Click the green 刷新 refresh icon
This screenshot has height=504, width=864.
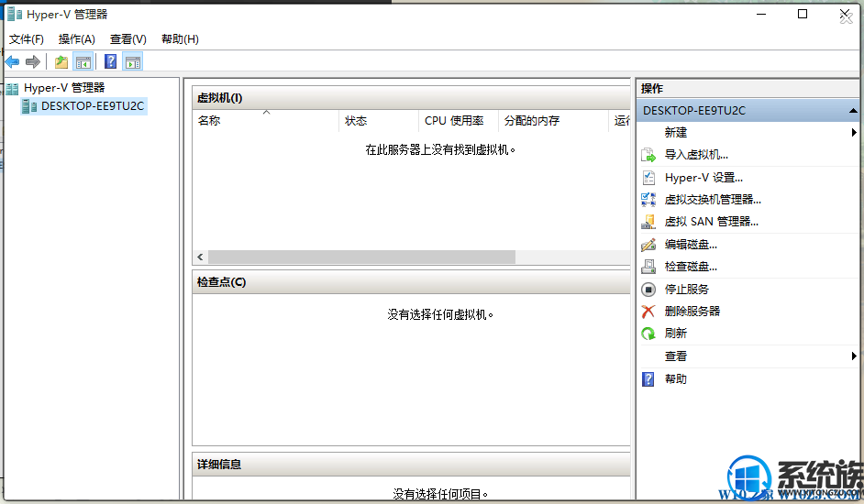pos(648,334)
